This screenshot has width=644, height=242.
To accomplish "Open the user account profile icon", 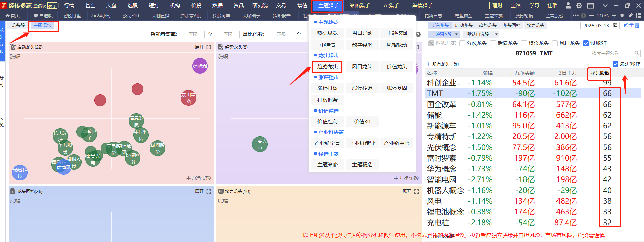I will (568, 5).
